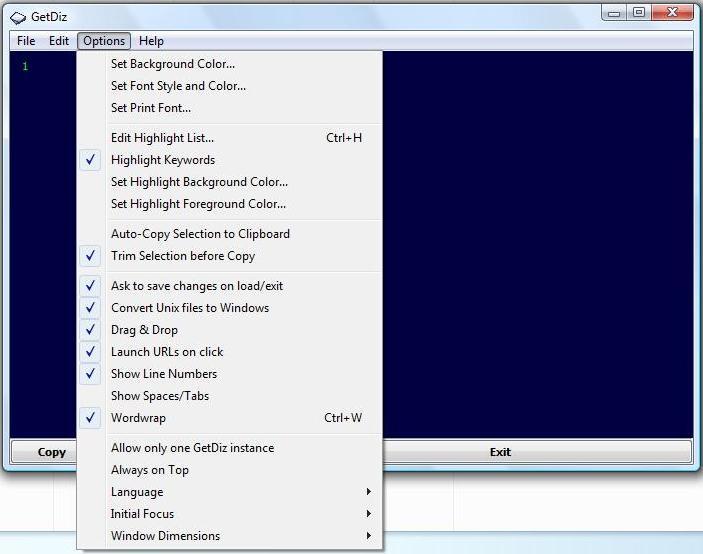Choose Set Print Font...
The height and width of the screenshot is (554, 703).
(x=230, y=108)
